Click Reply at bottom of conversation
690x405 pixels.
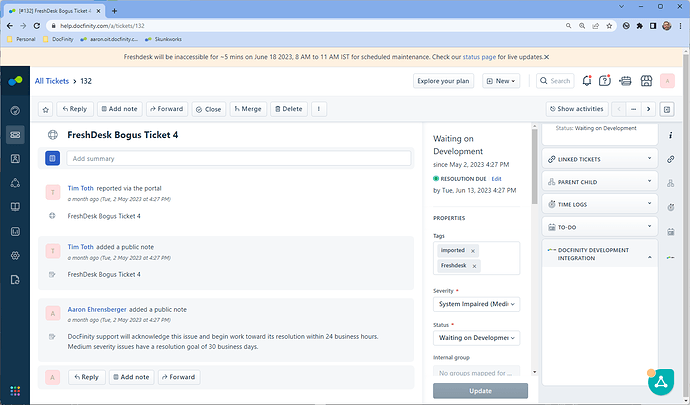(87, 377)
